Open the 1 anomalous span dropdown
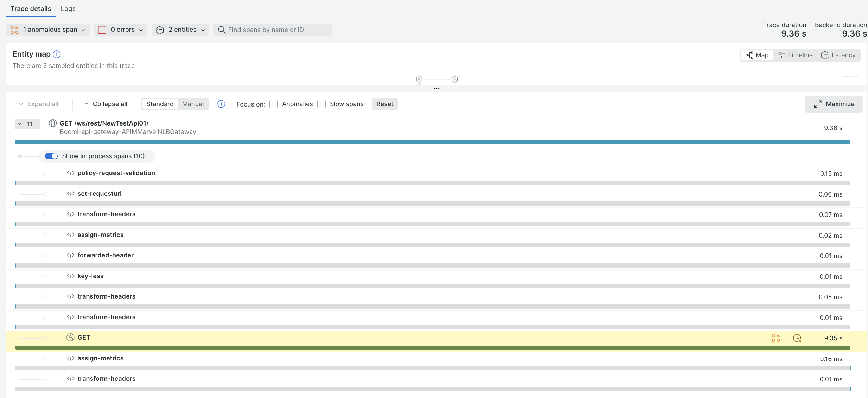Screen dimensions: 868x398 click(48, 30)
